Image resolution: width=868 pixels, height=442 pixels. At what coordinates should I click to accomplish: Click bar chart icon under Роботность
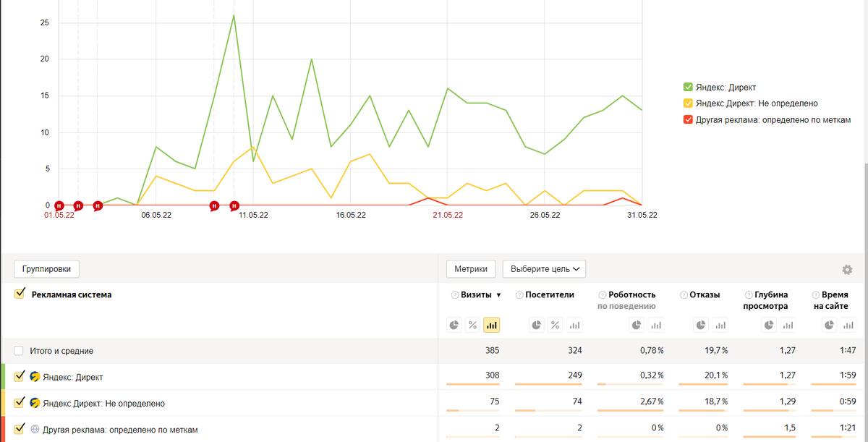click(x=655, y=326)
